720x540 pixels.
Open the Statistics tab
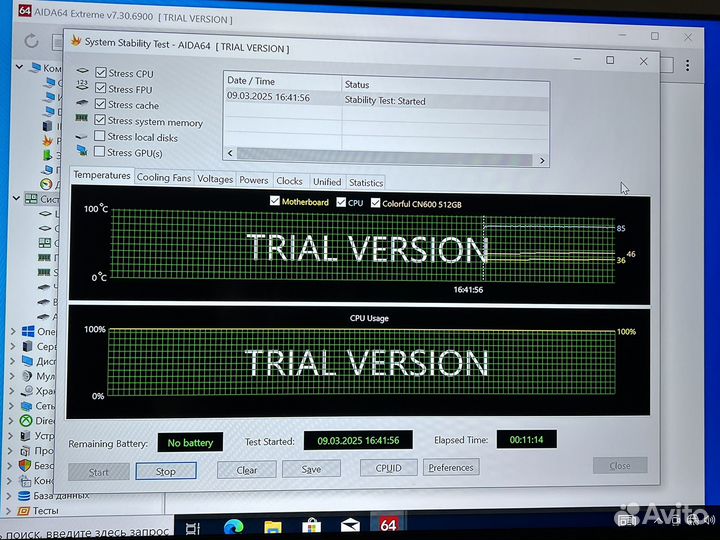pos(366,182)
